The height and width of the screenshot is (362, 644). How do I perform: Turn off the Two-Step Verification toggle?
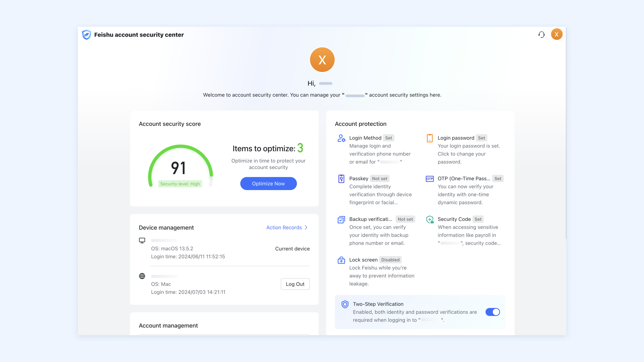coord(493,312)
